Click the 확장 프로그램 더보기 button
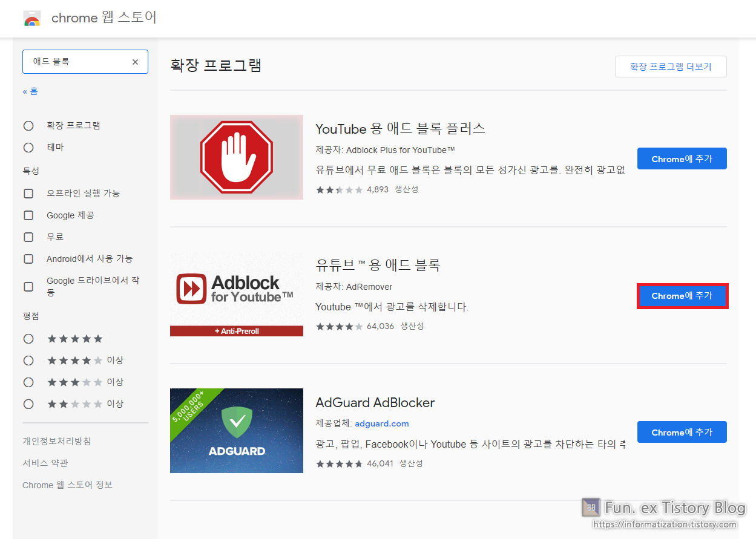The width and height of the screenshot is (756, 539). pos(671,67)
